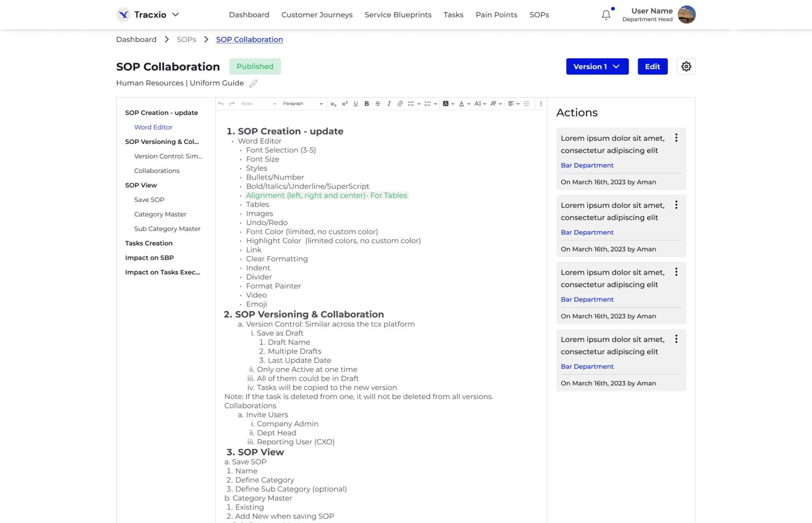Click pencil icon beside Uniform Guide
The height and width of the screenshot is (523, 812).
(x=253, y=83)
